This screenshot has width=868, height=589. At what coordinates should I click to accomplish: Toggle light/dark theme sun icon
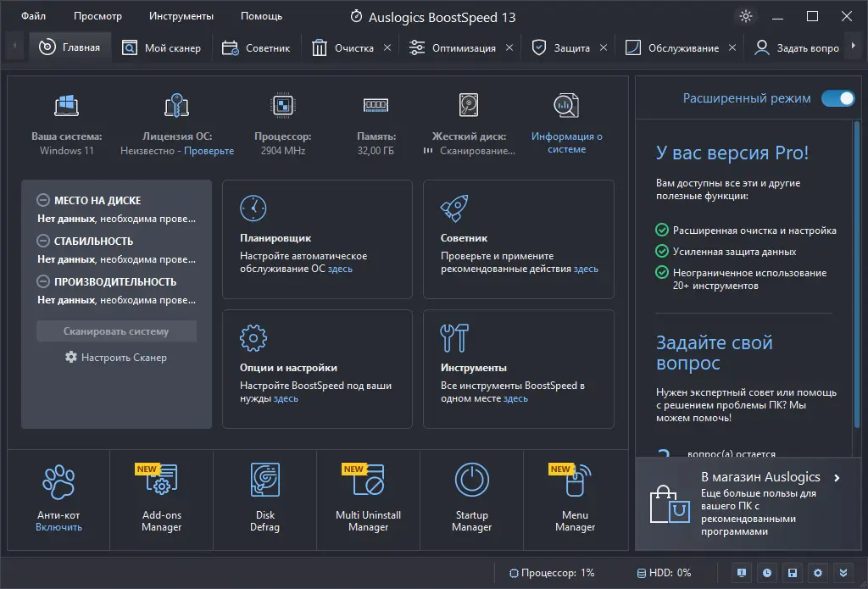746,16
